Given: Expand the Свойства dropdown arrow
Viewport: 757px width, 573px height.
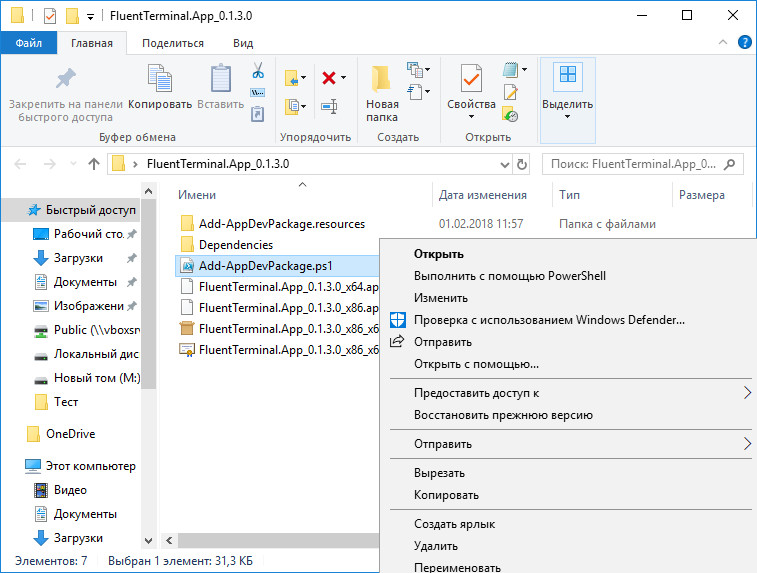Looking at the screenshot, I should (x=471, y=117).
